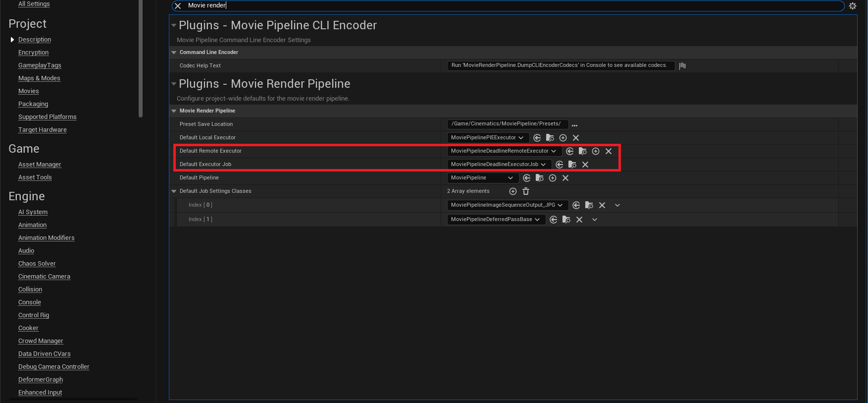868x403 pixels.
Task: Click the sidebar vertical scrollbar
Action: [141, 58]
